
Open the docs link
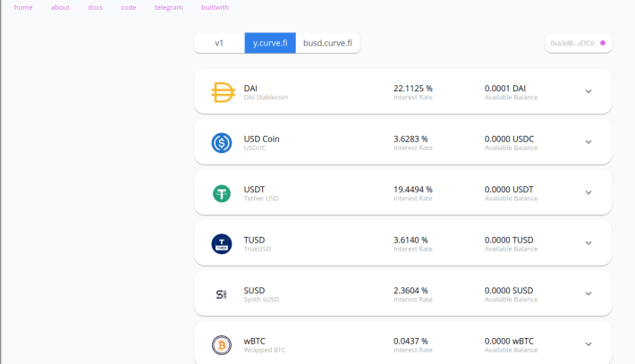coord(95,7)
